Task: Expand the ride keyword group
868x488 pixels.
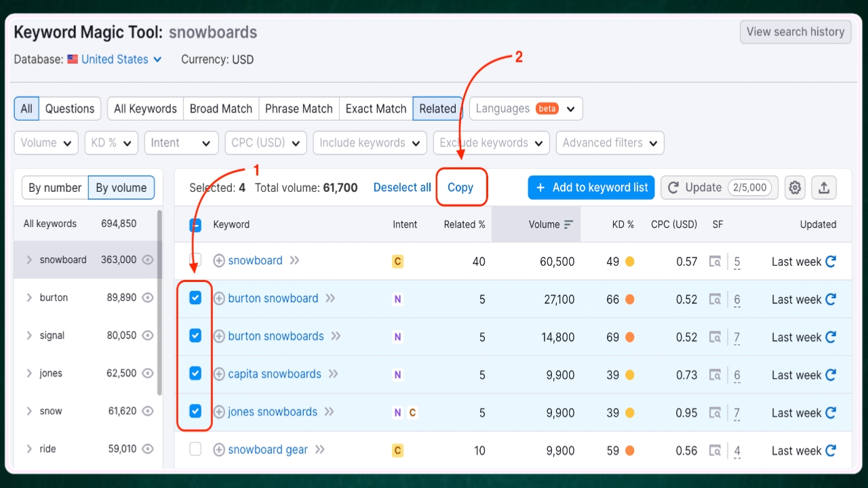Action: 29,449
